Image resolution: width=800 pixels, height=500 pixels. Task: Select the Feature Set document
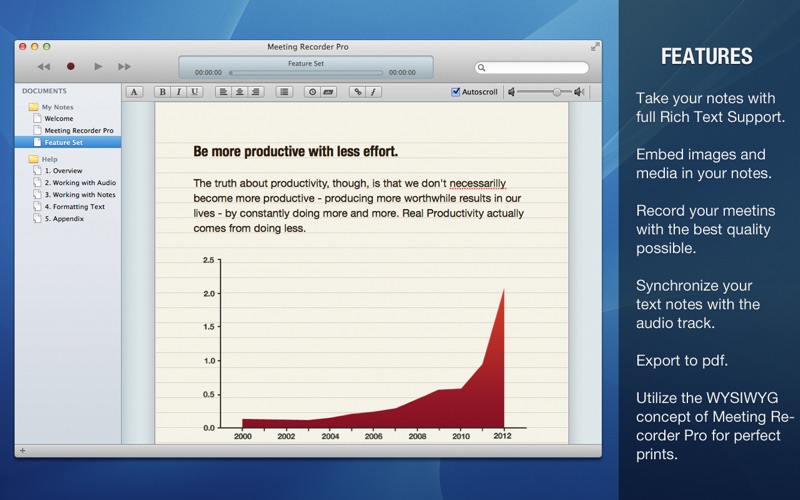(68, 142)
